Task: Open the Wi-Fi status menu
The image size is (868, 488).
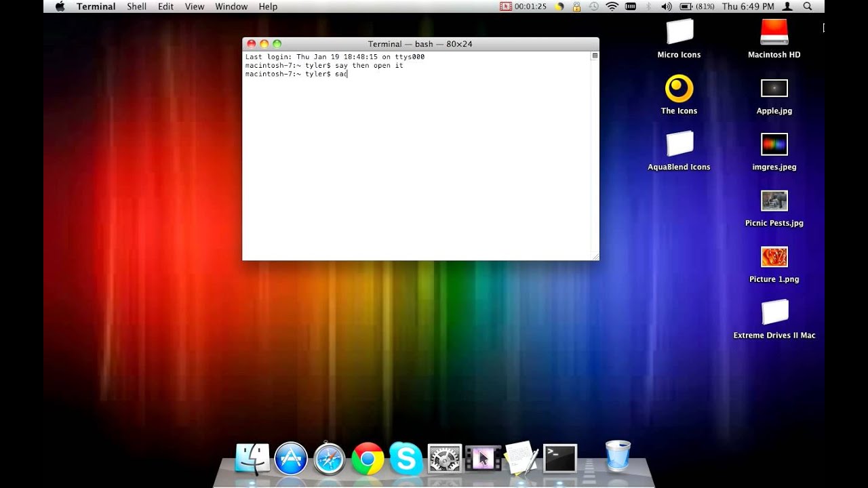Action: [x=612, y=6]
